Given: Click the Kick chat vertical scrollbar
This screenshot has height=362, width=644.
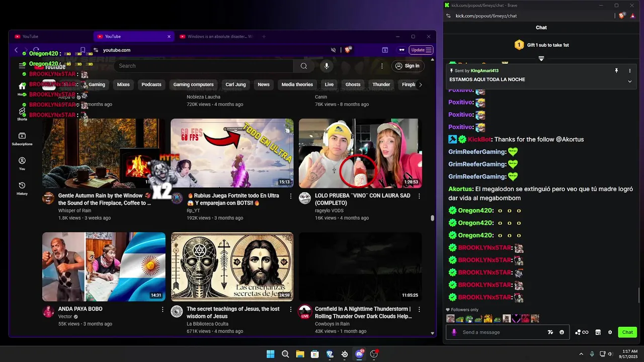Looking at the screenshot, I should tap(640, 296).
